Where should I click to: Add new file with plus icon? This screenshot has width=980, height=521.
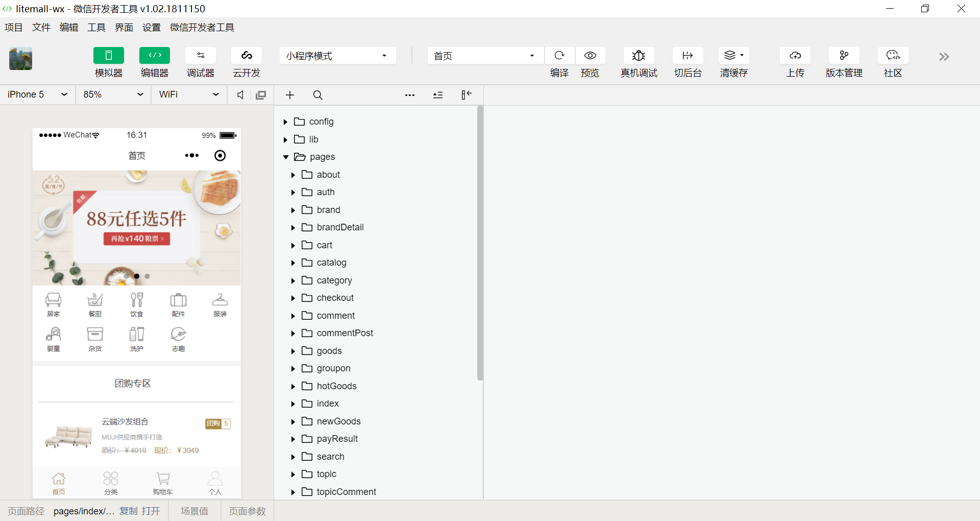click(x=290, y=95)
